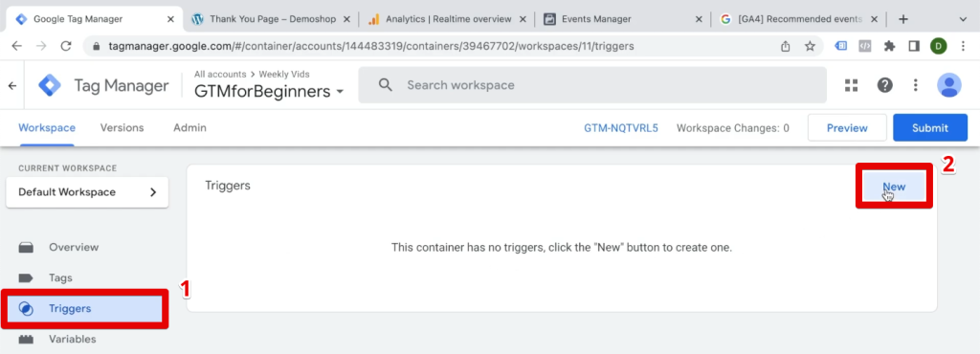This screenshot has height=354, width=980.
Task: Click the CURRENT WORKSPACE label
Action: pyautogui.click(x=68, y=168)
